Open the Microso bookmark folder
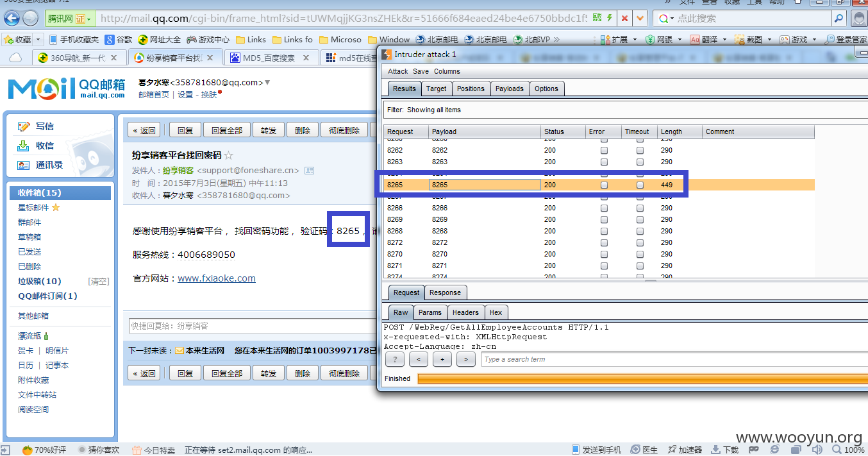Image resolution: width=868 pixels, height=456 pixels. [x=340, y=40]
